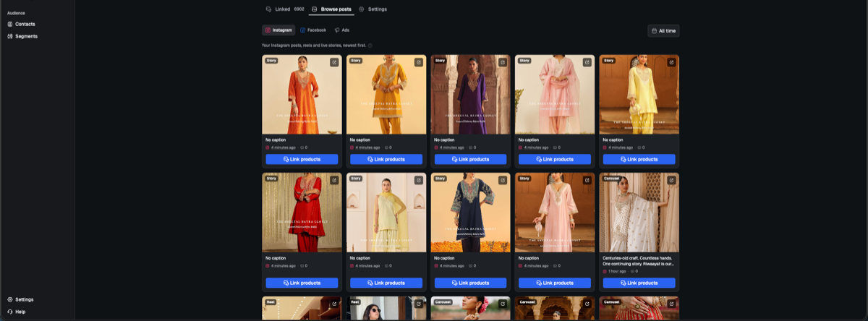This screenshot has height=321, width=868.
Task: Open the All time date range dropdown
Action: (x=663, y=31)
